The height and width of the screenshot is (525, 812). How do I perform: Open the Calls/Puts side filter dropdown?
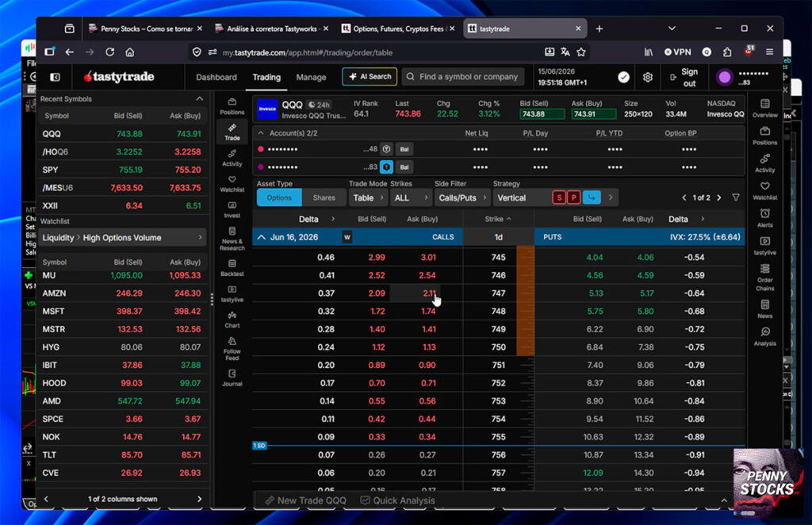[462, 197]
